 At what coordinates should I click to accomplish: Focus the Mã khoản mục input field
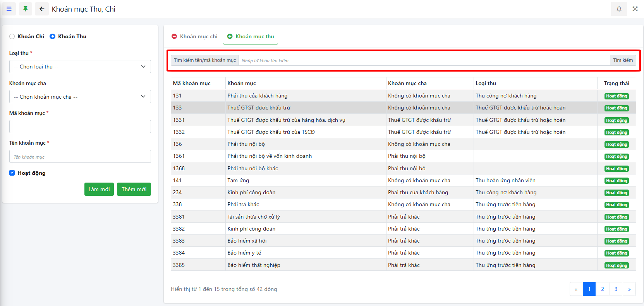80,127
